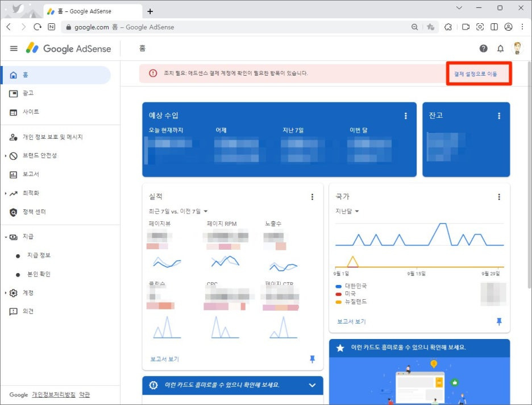Open the 국가 card options menu
The height and width of the screenshot is (405, 532).
tap(499, 197)
